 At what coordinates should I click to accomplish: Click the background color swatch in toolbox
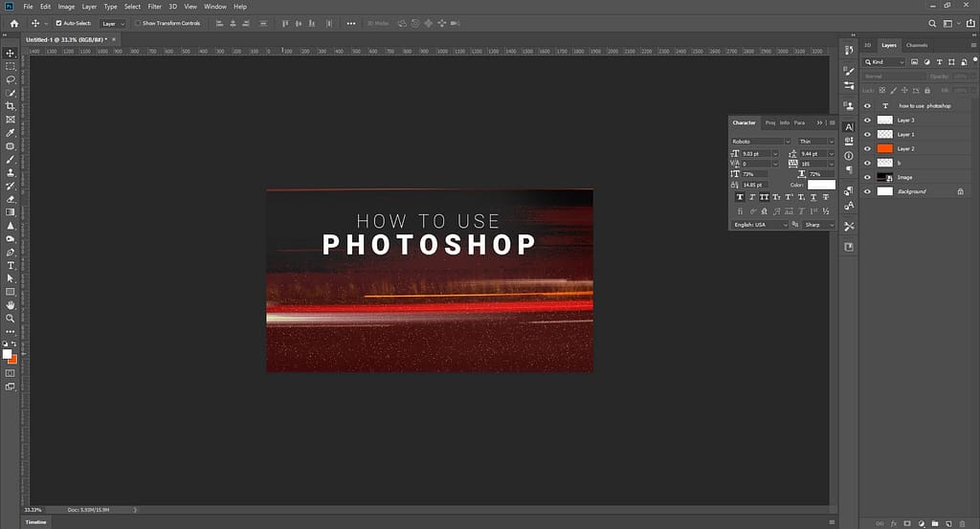pos(13,360)
